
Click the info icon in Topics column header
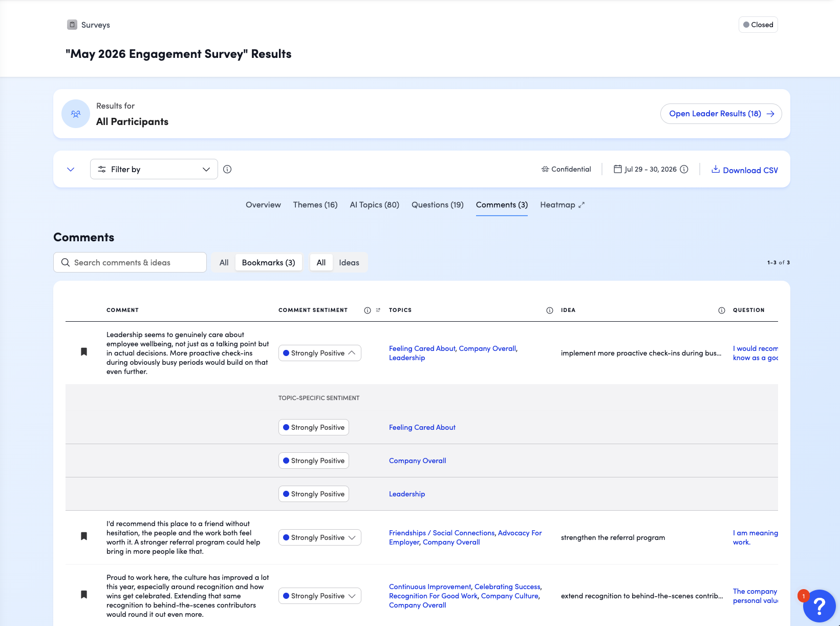tap(550, 310)
